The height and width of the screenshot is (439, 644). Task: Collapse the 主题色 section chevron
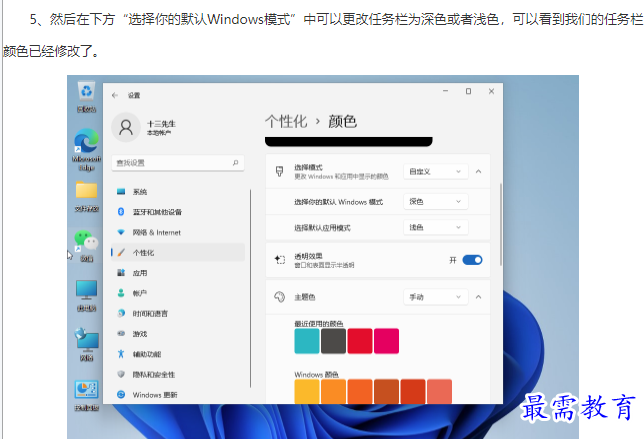[478, 296]
